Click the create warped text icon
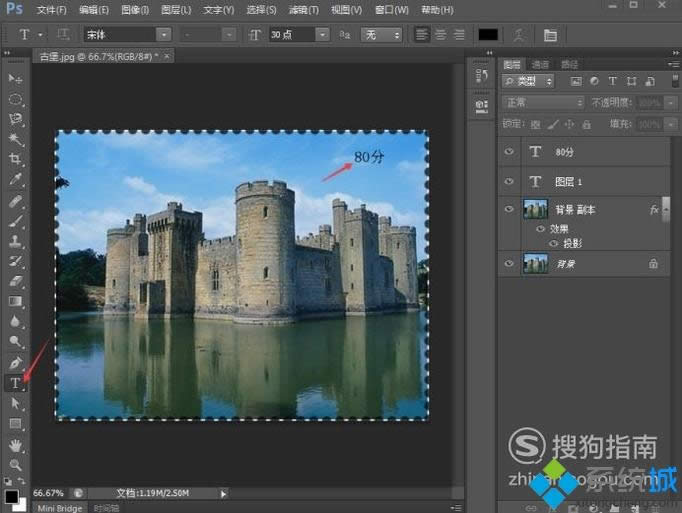682x513 pixels. click(x=518, y=35)
